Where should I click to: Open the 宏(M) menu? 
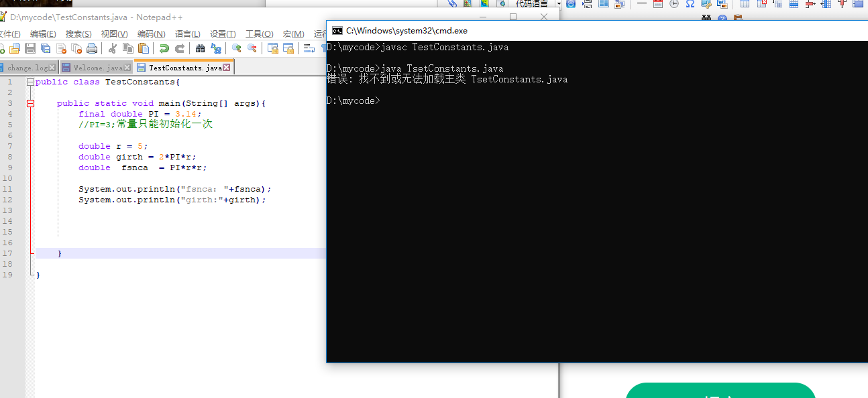[293, 34]
